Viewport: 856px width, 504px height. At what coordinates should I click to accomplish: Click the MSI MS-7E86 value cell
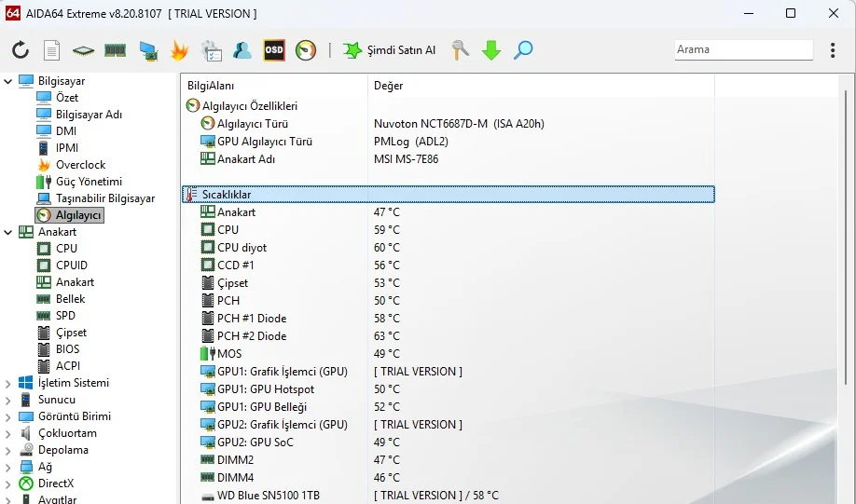pos(407,159)
